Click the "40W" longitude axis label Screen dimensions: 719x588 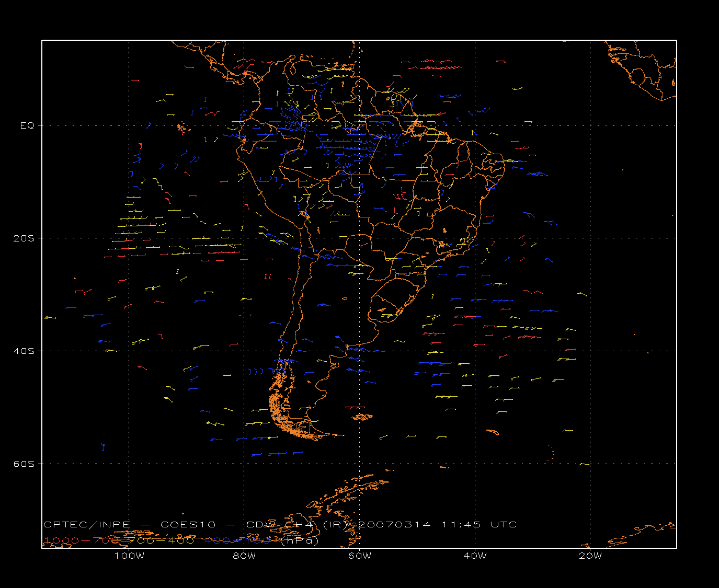(475, 556)
